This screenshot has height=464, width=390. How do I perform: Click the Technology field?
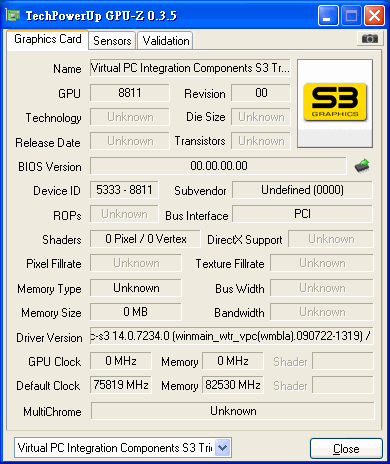point(130,117)
